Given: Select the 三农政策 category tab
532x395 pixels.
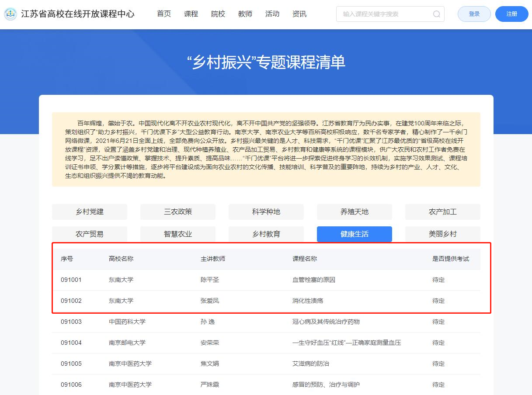Looking at the screenshot, I should coord(178,212).
